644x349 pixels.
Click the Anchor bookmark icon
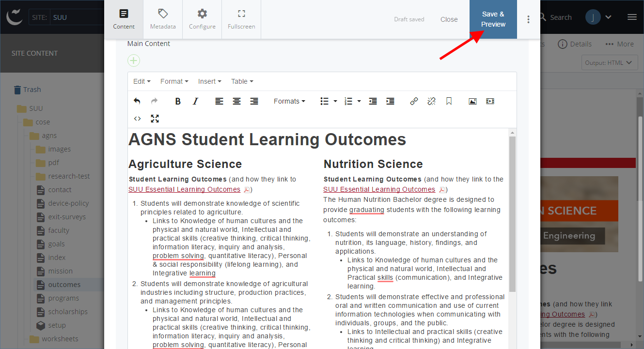tap(449, 101)
